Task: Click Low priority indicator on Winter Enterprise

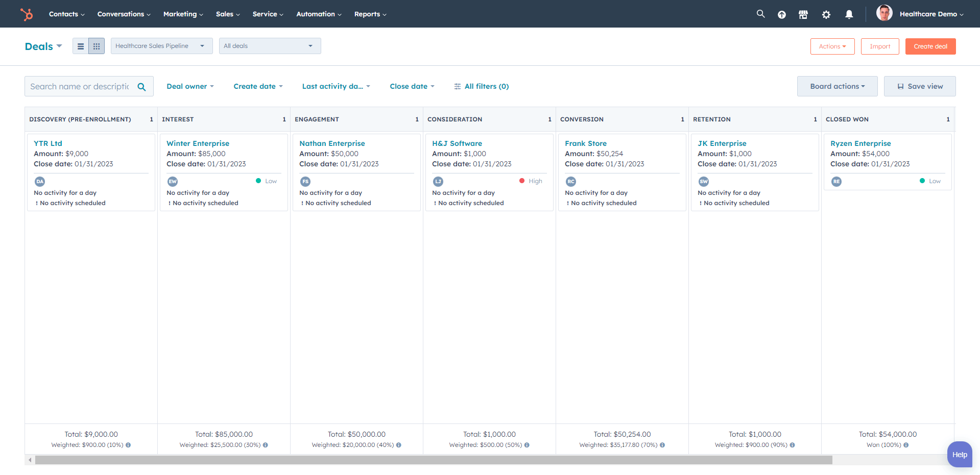Action: click(266, 181)
